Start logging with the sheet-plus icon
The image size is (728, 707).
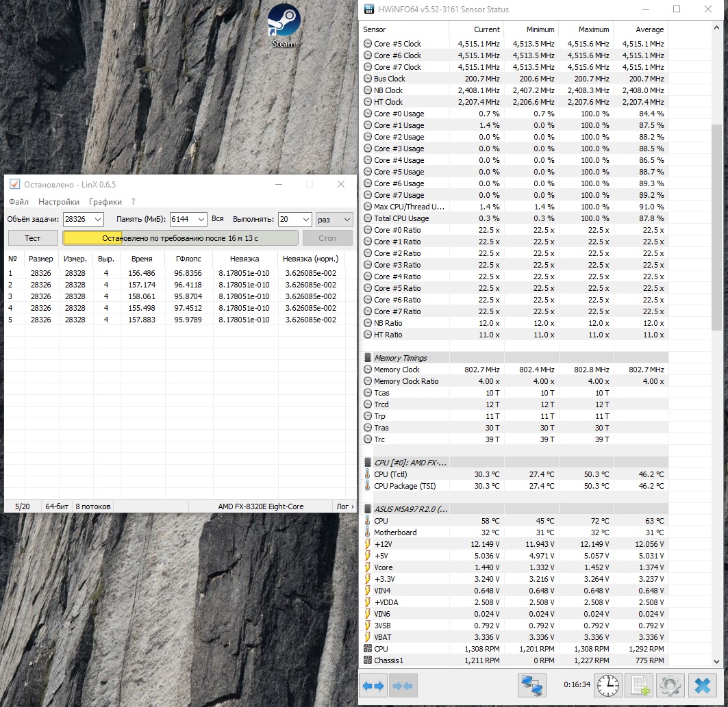(x=640, y=685)
